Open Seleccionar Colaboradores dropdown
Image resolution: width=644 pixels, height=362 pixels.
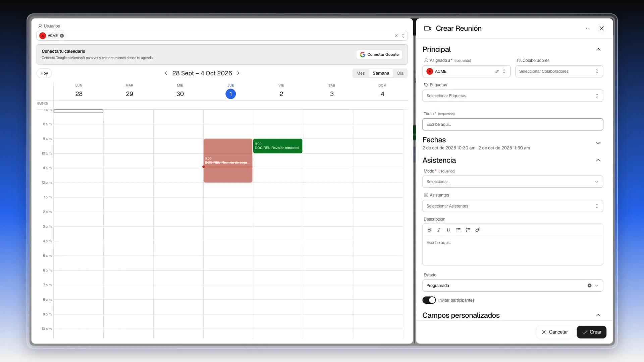[x=559, y=71]
